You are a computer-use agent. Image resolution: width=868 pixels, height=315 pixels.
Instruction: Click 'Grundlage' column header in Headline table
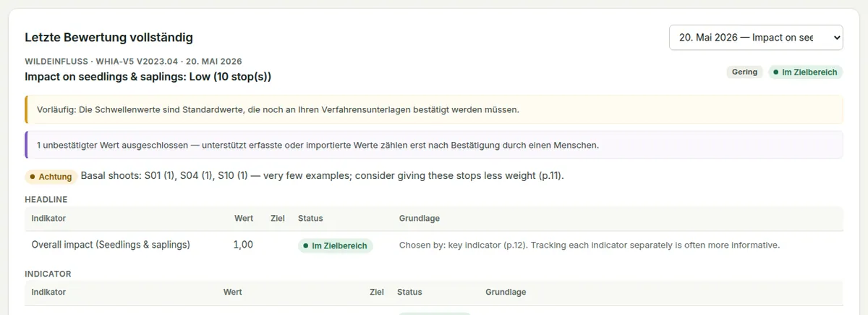pos(420,218)
